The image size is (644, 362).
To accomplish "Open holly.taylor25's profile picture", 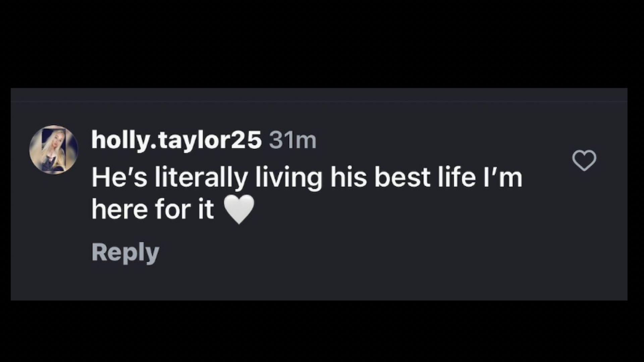I will 54,150.
